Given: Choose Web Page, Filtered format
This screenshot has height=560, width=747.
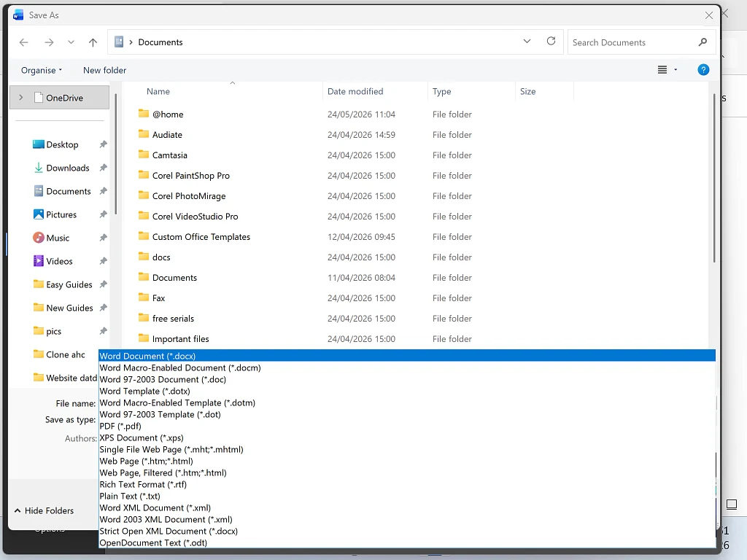Looking at the screenshot, I should [x=407, y=472].
